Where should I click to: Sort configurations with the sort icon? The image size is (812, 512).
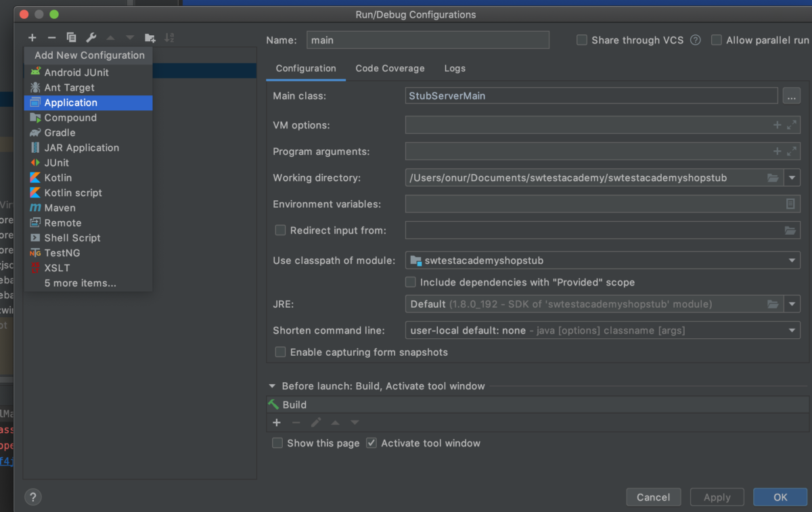(169, 38)
